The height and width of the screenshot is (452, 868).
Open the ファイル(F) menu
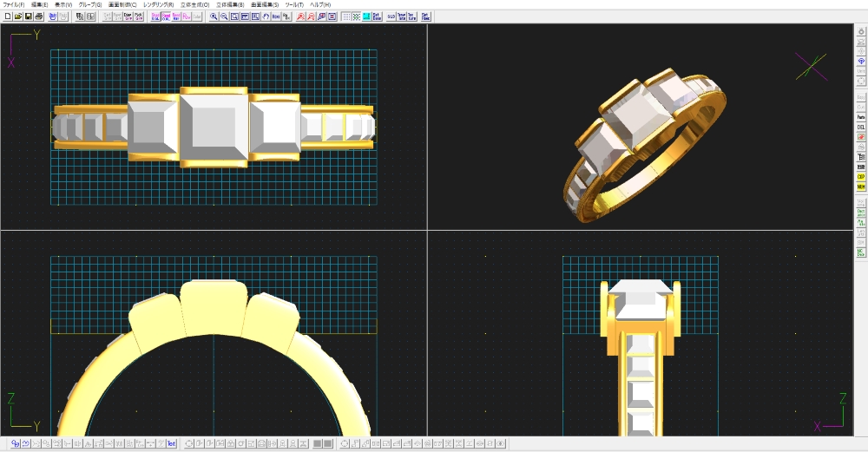pyautogui.click(x=14, y=4)
